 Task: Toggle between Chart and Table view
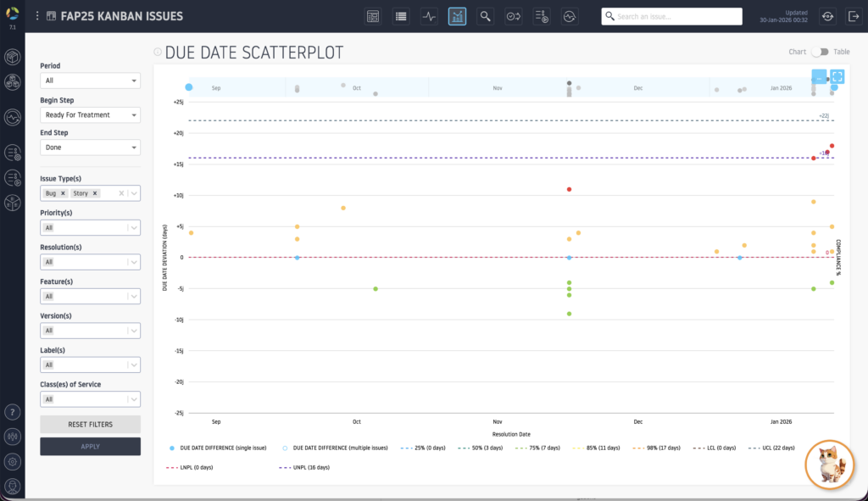tap(818, 52)
